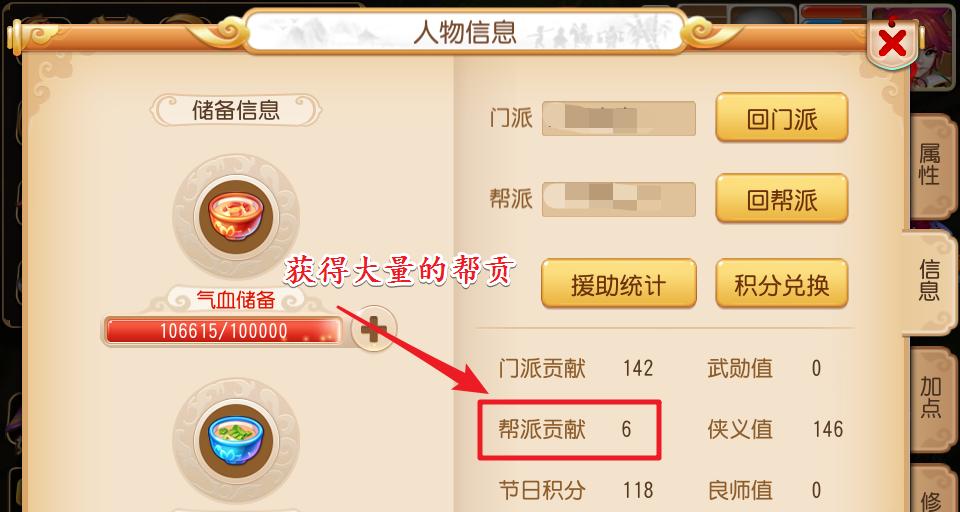The image size is (960, 512).
Task: Tap the 节日积分 118 entry
Action: pos(576,490)
